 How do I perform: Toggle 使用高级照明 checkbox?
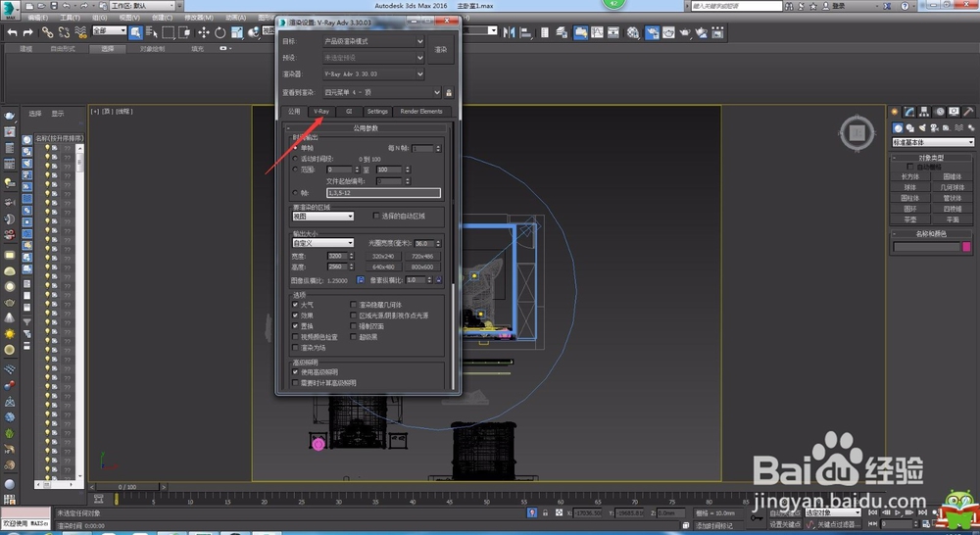coord(296,372)
